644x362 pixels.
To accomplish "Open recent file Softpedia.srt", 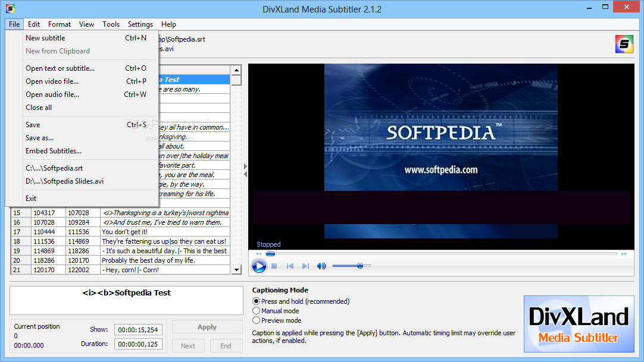I will coord(82,168).
